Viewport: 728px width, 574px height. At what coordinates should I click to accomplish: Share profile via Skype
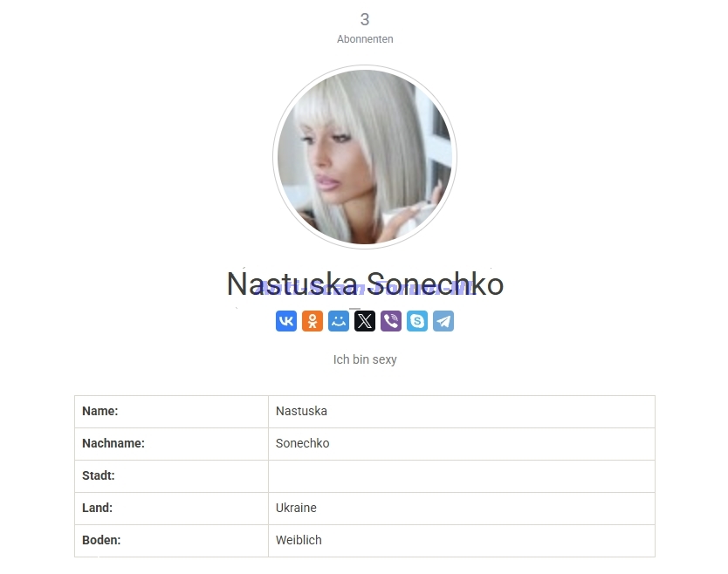pos(417,321)
